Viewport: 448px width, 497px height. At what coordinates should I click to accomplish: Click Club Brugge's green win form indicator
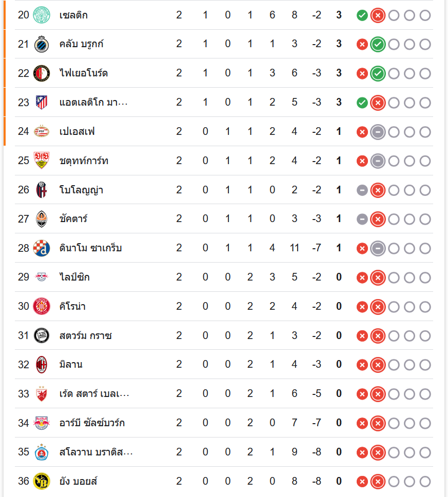click(378, 45)
